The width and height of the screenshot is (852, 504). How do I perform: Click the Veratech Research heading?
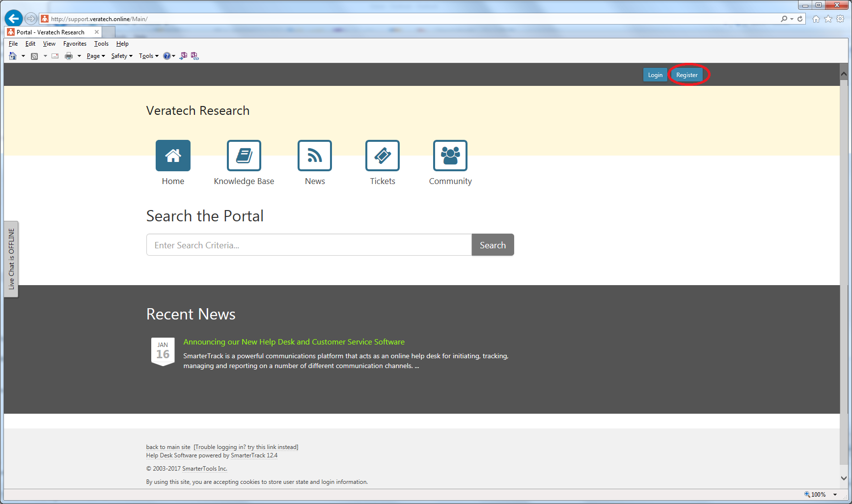pos(198,111)
